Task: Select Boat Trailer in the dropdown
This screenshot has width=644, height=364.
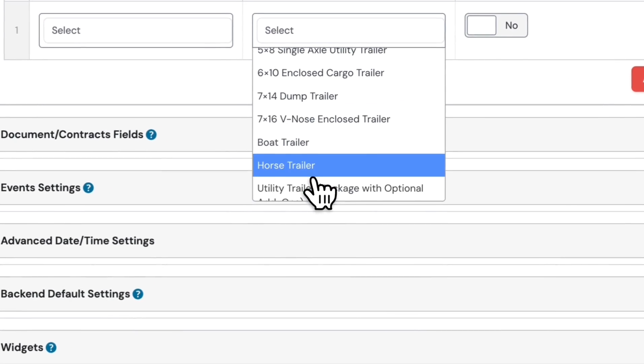Action: point(283,143)
